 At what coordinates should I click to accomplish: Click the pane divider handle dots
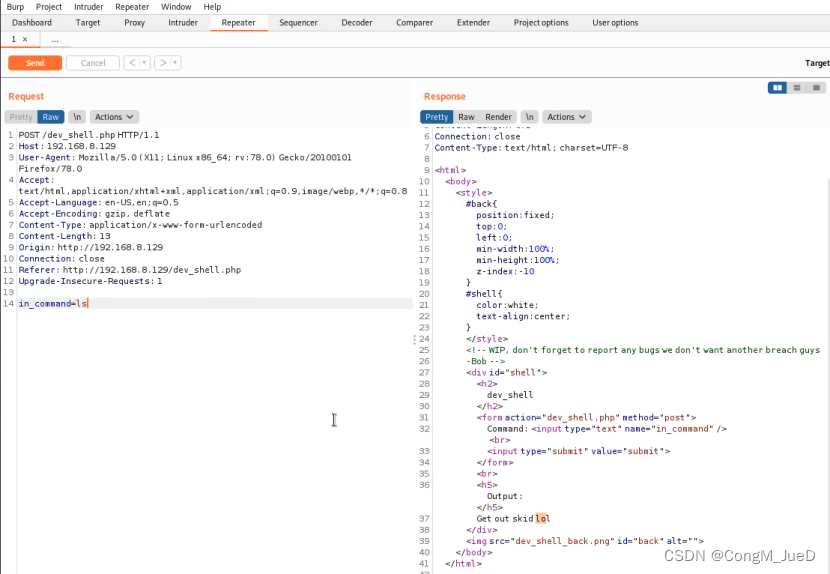coord(414,339)
